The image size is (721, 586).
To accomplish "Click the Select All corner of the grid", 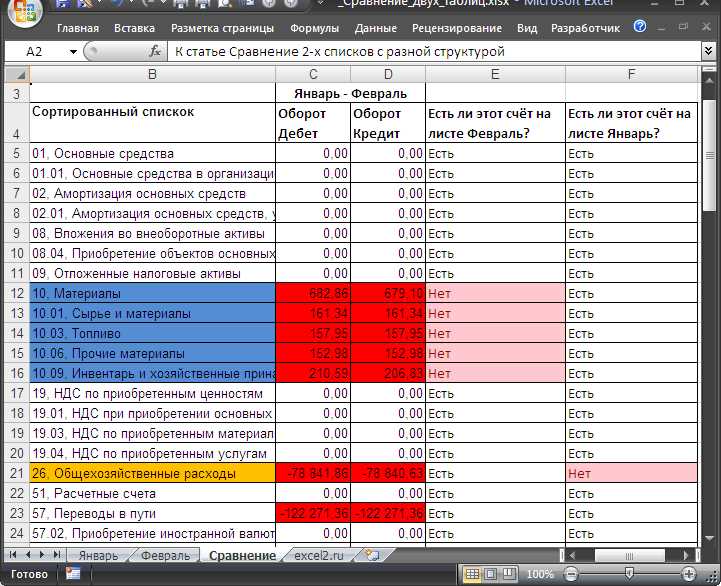I will (x=17, y=74).
